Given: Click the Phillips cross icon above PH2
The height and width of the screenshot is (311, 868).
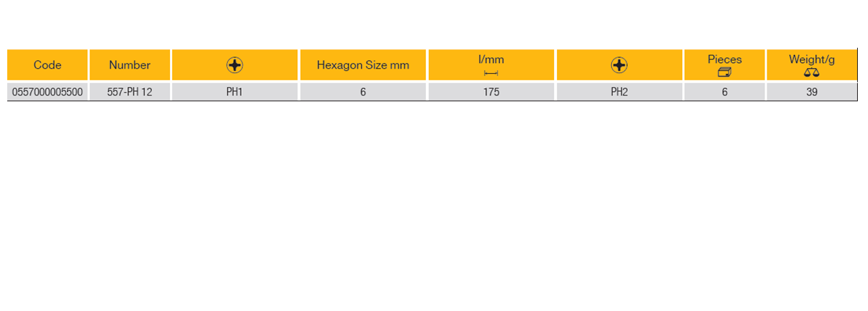Looking at the screenshot, I should [x=619, y=65].
